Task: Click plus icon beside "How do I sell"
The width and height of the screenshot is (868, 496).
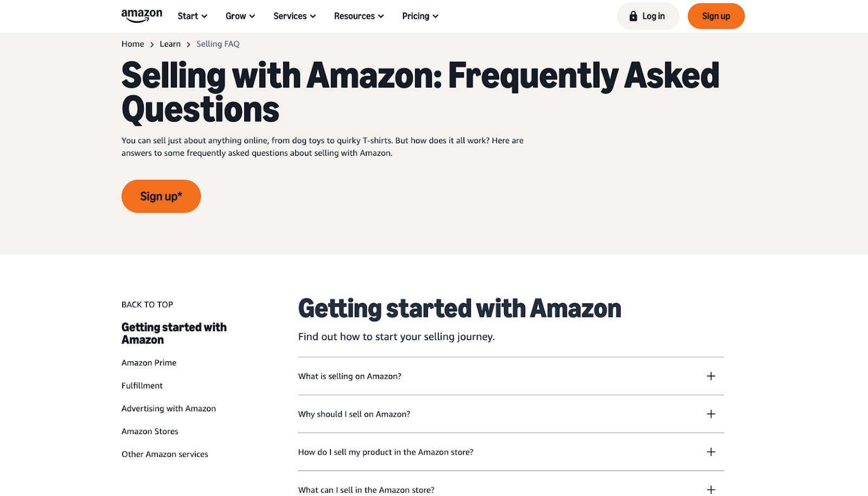Action: 711,452
